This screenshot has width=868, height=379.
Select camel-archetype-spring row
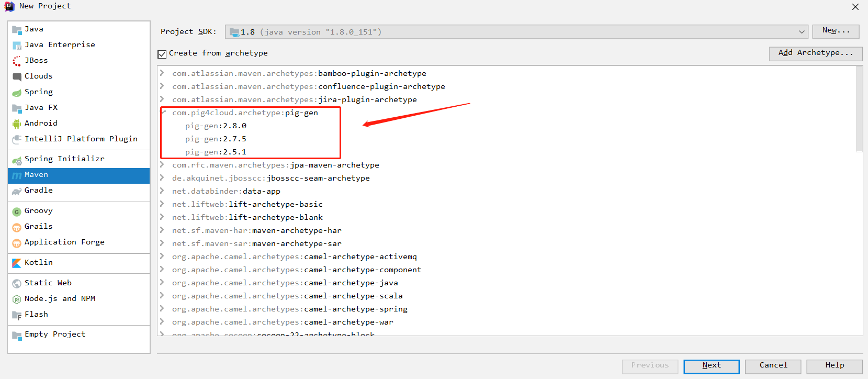pos(506,309)
